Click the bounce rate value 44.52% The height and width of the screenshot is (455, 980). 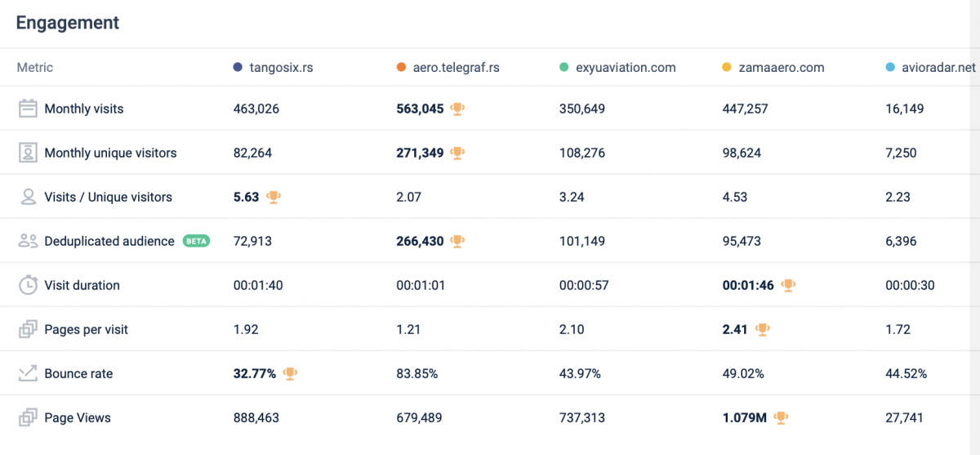click(x=907, y=373)
